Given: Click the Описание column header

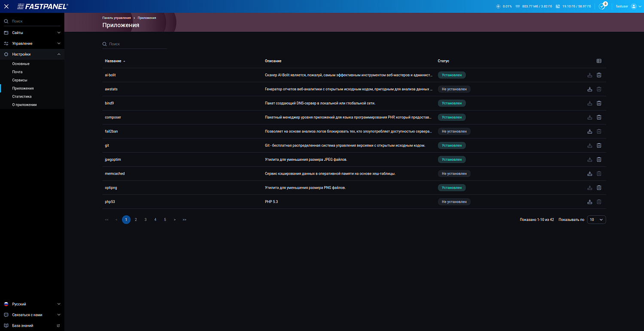Looking at the screenshot, I should (273, 61).
